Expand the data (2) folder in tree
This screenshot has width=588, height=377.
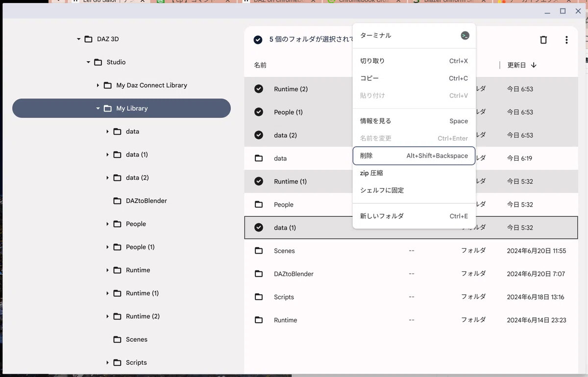[x=107, y=178]
